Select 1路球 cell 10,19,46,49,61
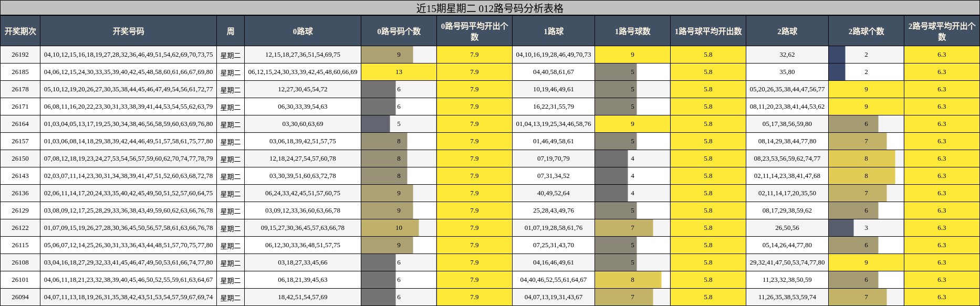980x306 pixels. [x=553, y=89]
